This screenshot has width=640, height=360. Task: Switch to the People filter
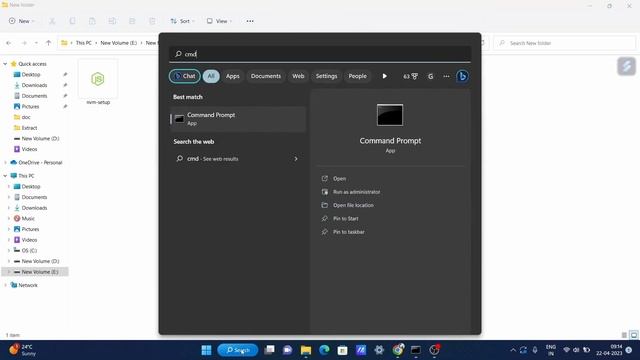357,76
